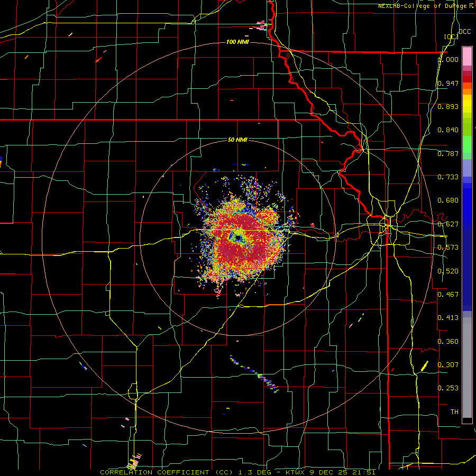Click the 0.520 scale value

[448, 271]
